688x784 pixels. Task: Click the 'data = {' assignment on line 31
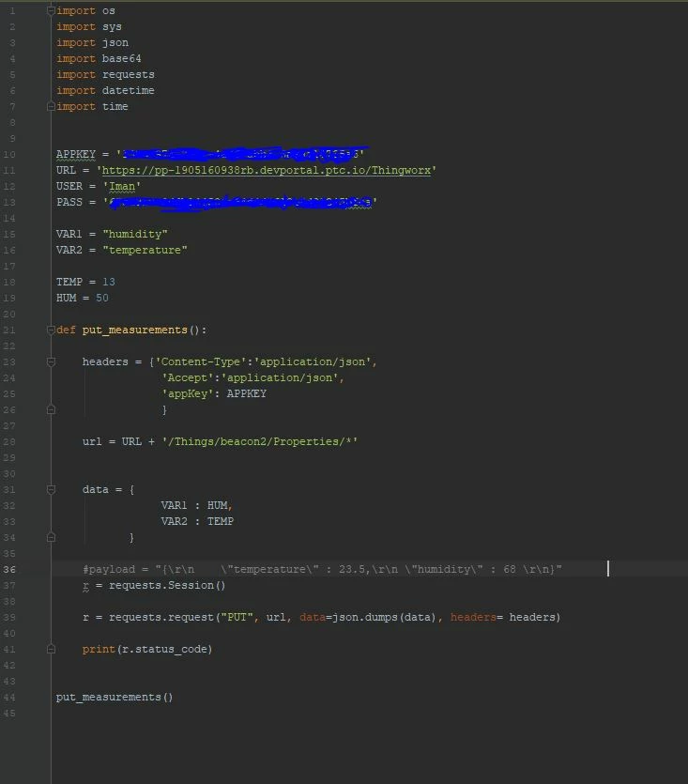[109, 489]
